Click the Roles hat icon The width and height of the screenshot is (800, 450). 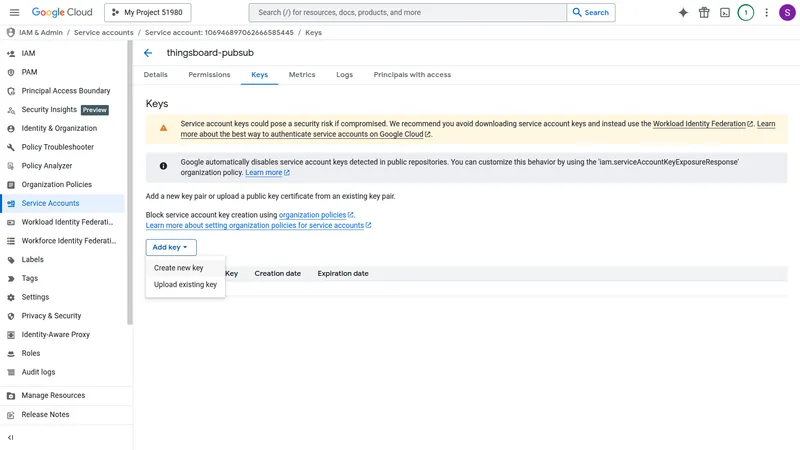point(11,354)
